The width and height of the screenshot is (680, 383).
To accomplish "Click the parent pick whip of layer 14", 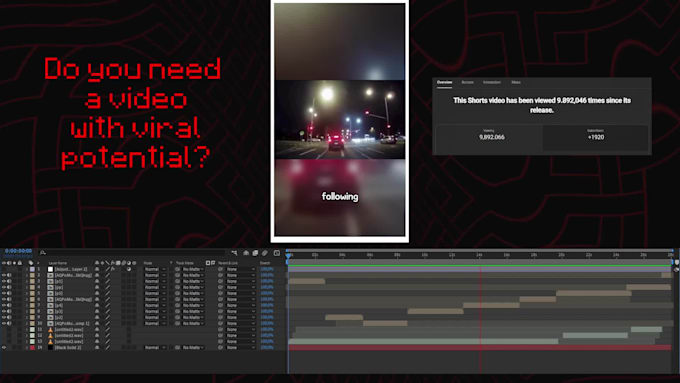I will (220, 347).
